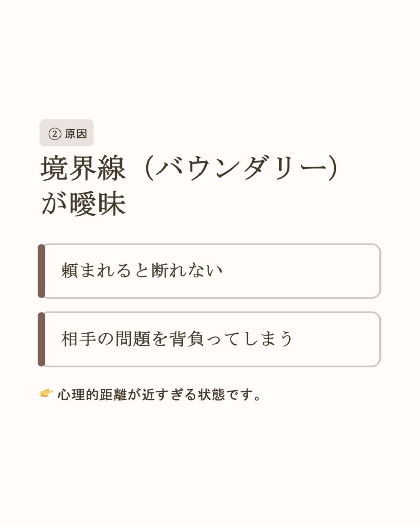Screen dimensions: 420x525
Task: Click the pointing hand emoji
Action: 47,394
